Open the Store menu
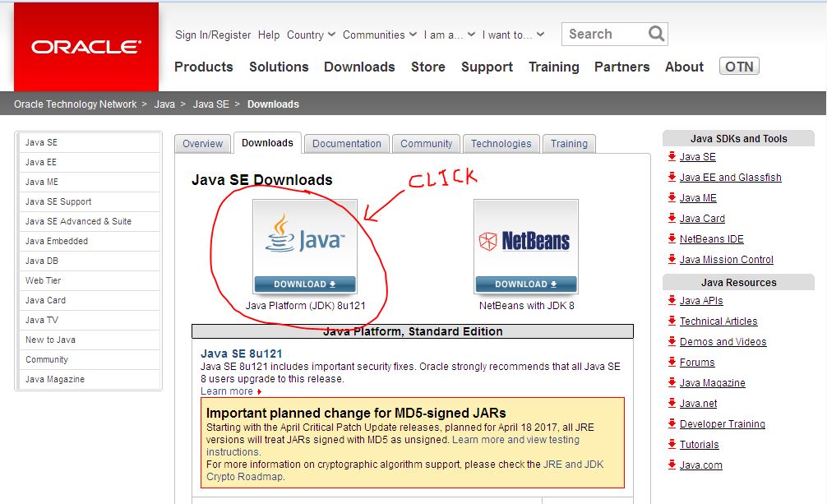Image resolution: width=827 pixels, height=504 pixels. point(427,67)
